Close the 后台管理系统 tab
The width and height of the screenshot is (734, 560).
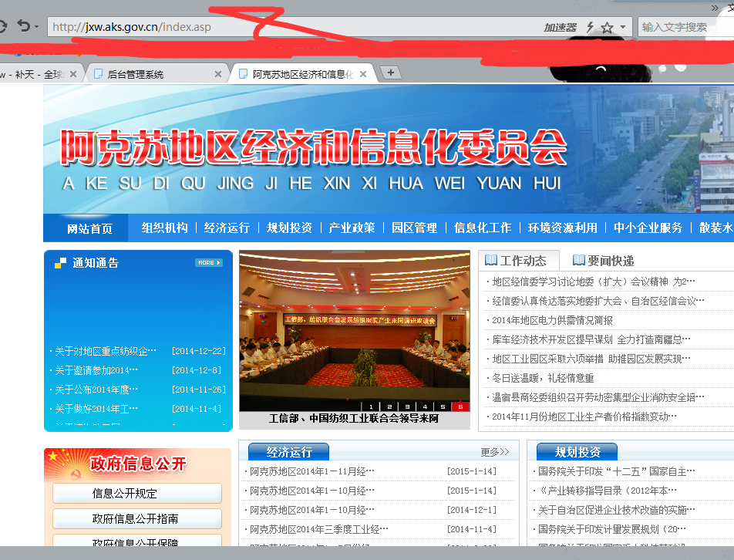(217, 74)
